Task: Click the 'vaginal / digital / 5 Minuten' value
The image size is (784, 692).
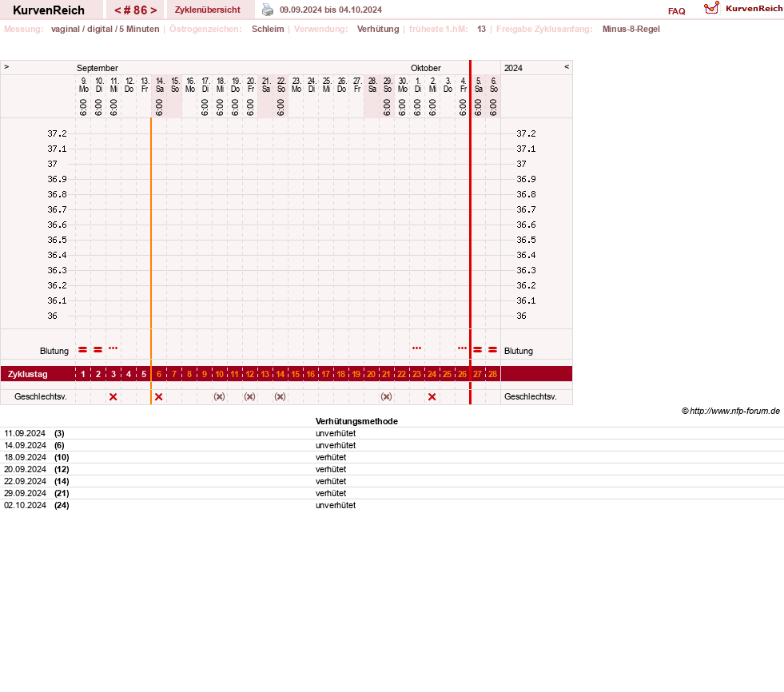Action: pyautogui.click(x=105, y=29)
